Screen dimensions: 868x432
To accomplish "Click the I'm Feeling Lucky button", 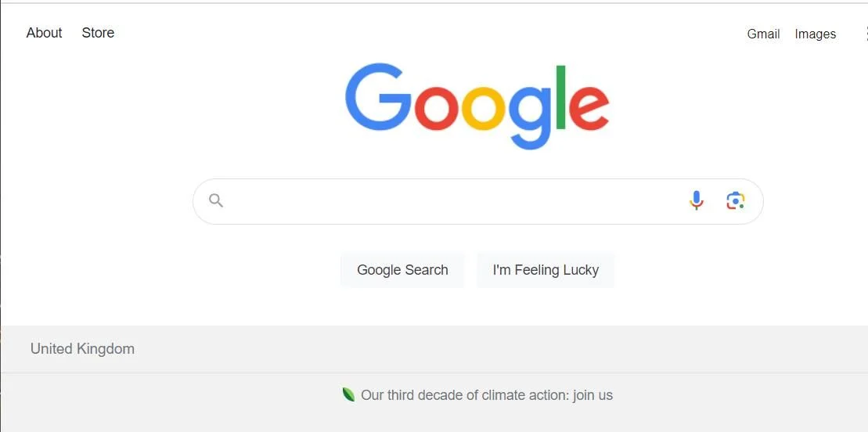I will [546, 270].
